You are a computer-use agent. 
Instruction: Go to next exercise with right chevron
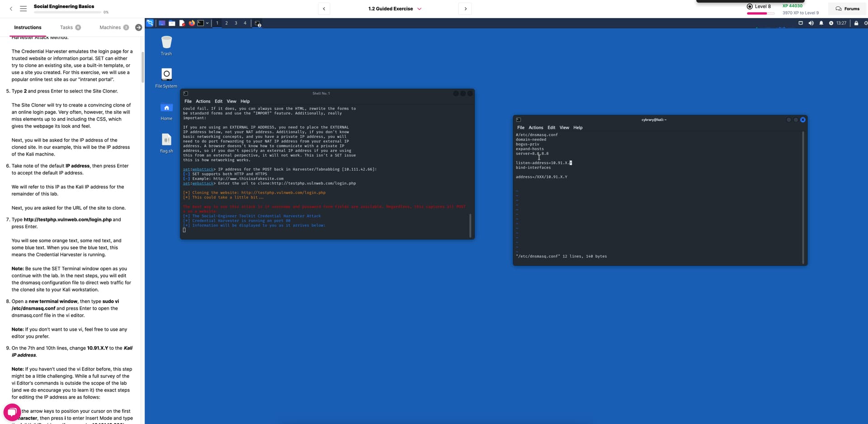(465, 9)
